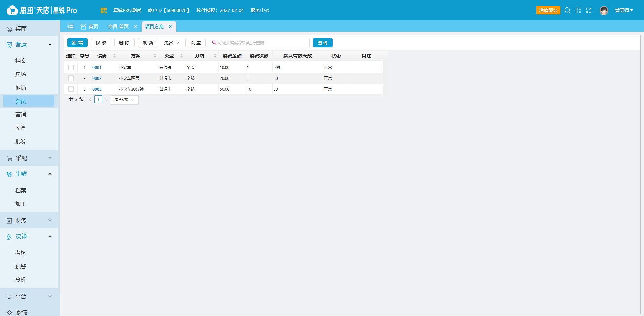Screen dimensions: 644x316
Task: Click the user avatar picture
Action: tap(604, 11)
